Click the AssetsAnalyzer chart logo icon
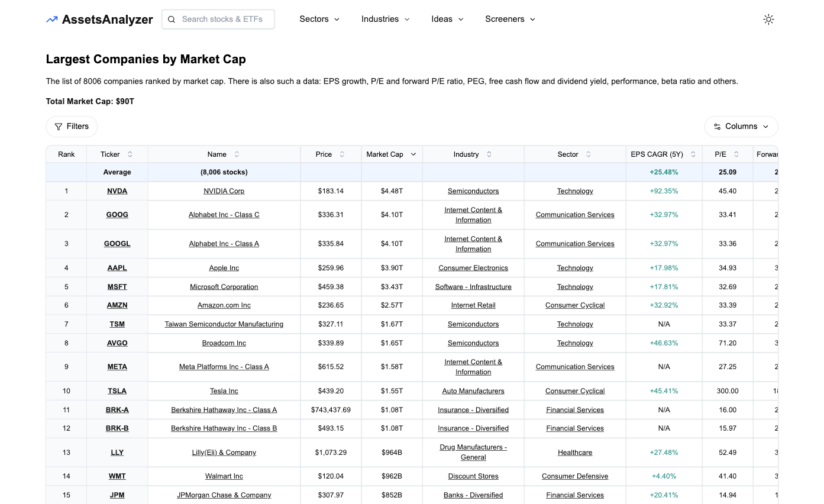Viewport: 824px width, 504px height. tap(51, 19)
